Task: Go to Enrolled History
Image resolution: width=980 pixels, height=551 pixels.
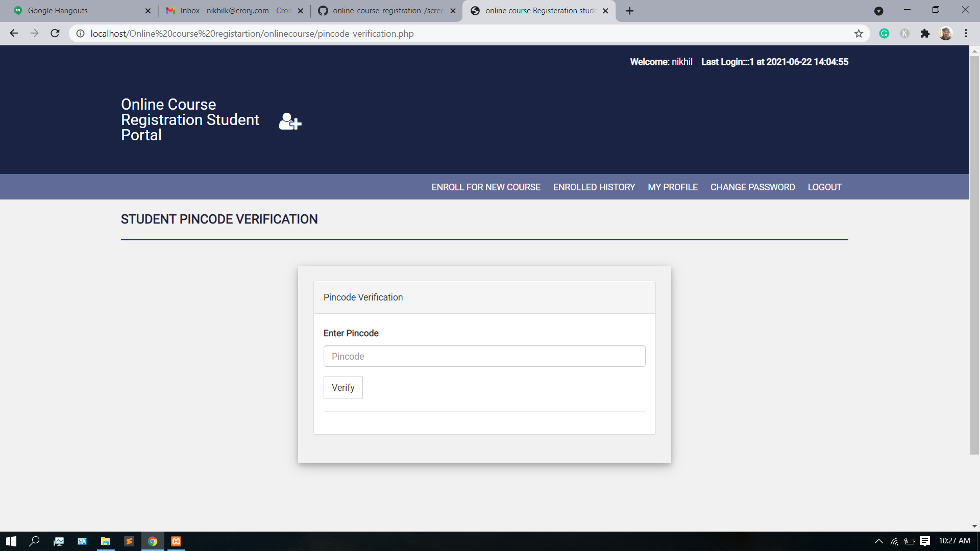Action: point(594,187)
